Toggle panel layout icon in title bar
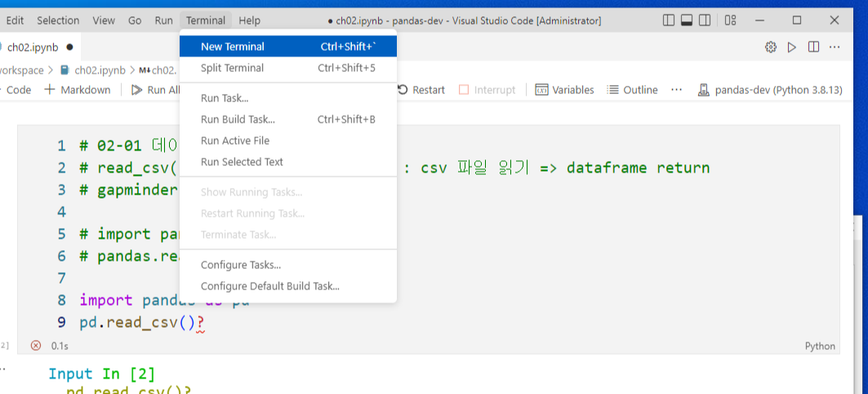This screenshot has height=394, width=868. (x=687, y=20)
